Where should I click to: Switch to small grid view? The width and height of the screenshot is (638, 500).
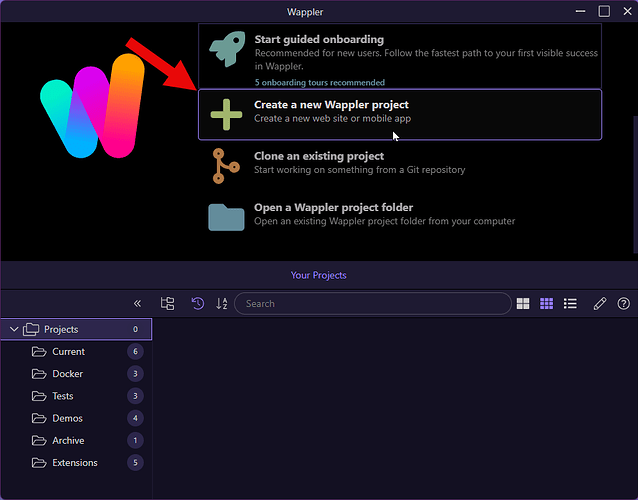pyautogui.click(x=546, y=303)
